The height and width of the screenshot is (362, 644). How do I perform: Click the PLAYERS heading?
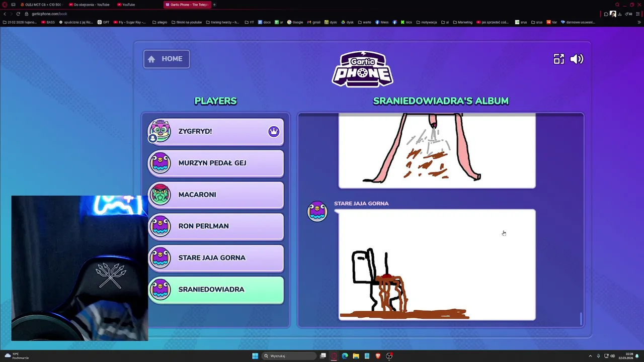215,101
